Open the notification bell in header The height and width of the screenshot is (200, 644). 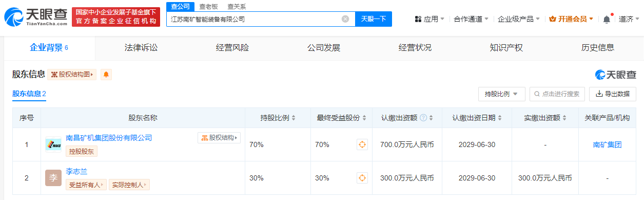click(607, 19)
